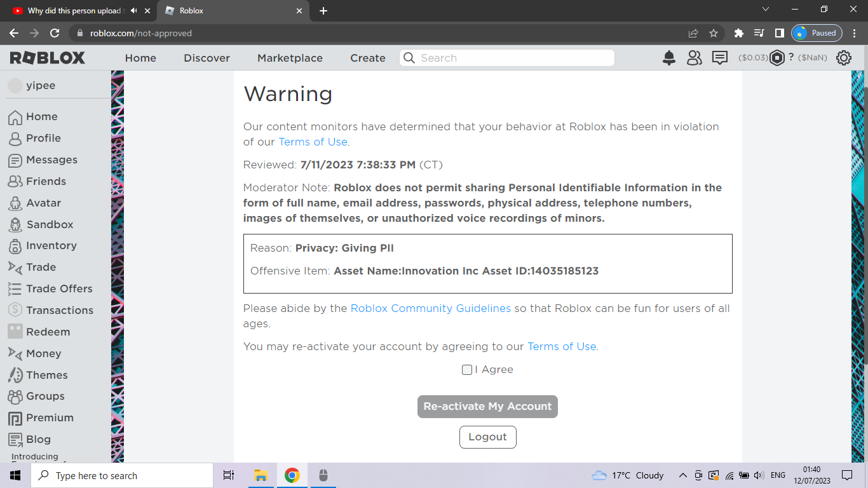Share this page icon in address bar
The width and height of the screenshot is (868, 488).
click(x=693, y=33)
